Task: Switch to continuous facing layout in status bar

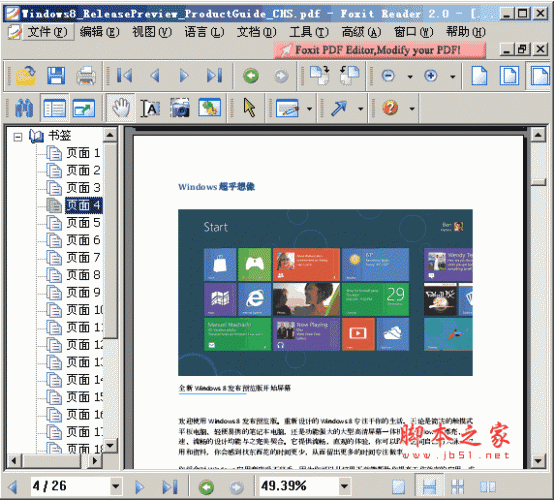Action: coord(458,487)
